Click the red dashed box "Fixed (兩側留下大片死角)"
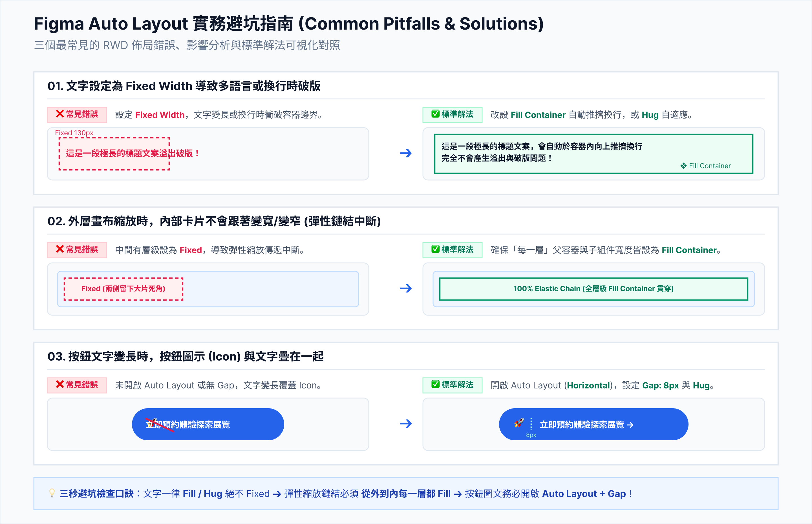Image resolution: width=812 pixels, height=524 pixels. point(123,289)
